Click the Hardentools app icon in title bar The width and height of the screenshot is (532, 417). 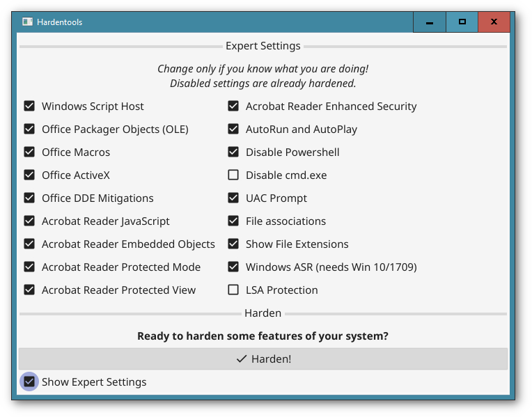pos(27,22)
